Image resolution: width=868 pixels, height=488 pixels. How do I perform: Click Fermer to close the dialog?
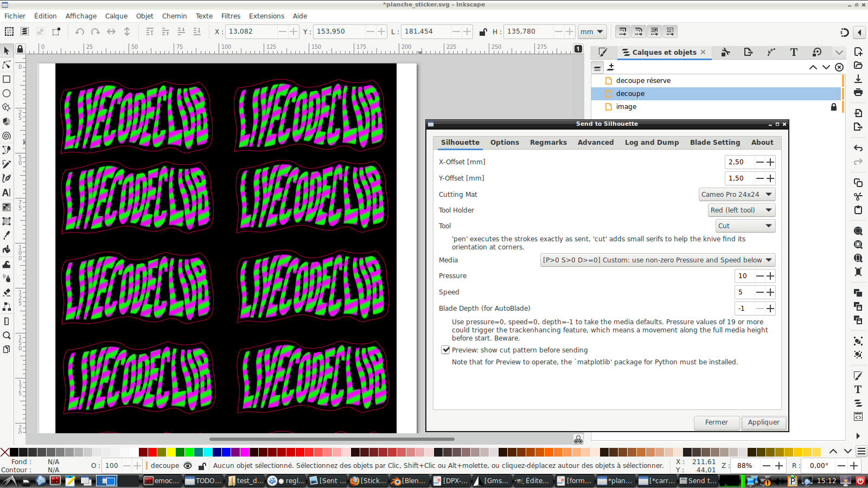click(716, 422)
